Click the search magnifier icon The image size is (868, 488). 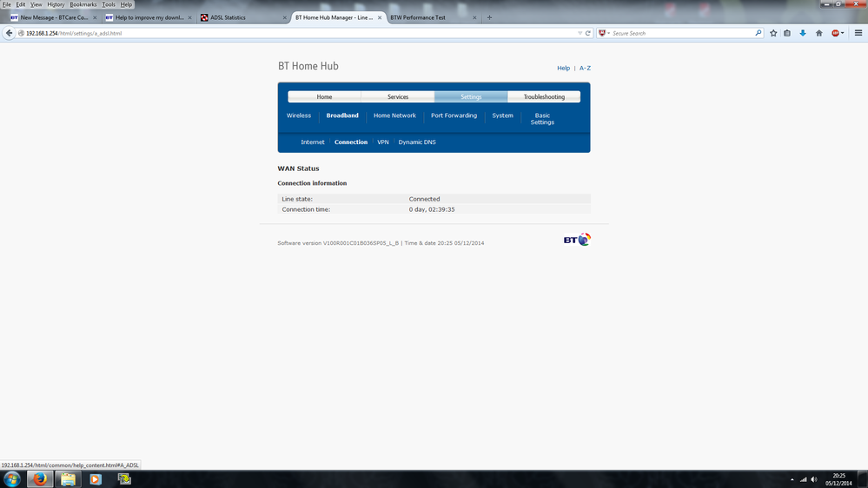tap(759, 33)
